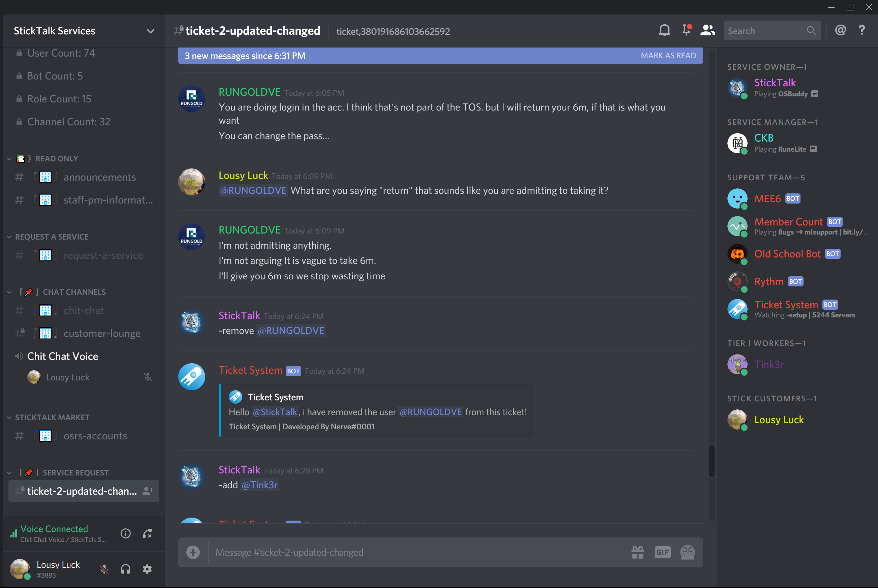Open GIF picker in message bar
This screenshot has width=878, height=588.
[x=662, y=552]
